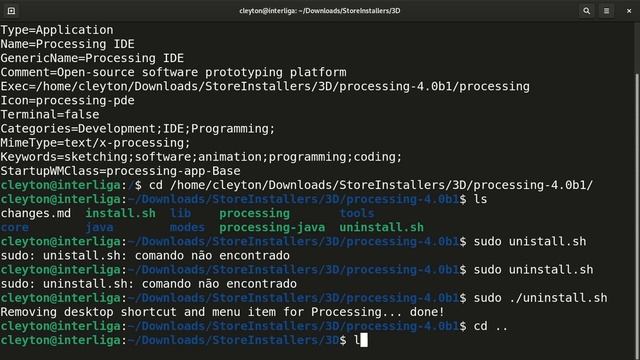Click the 'Categories=Development' line
The height and width of the screenshot is (360, 640).
click(x=138, y=129)
